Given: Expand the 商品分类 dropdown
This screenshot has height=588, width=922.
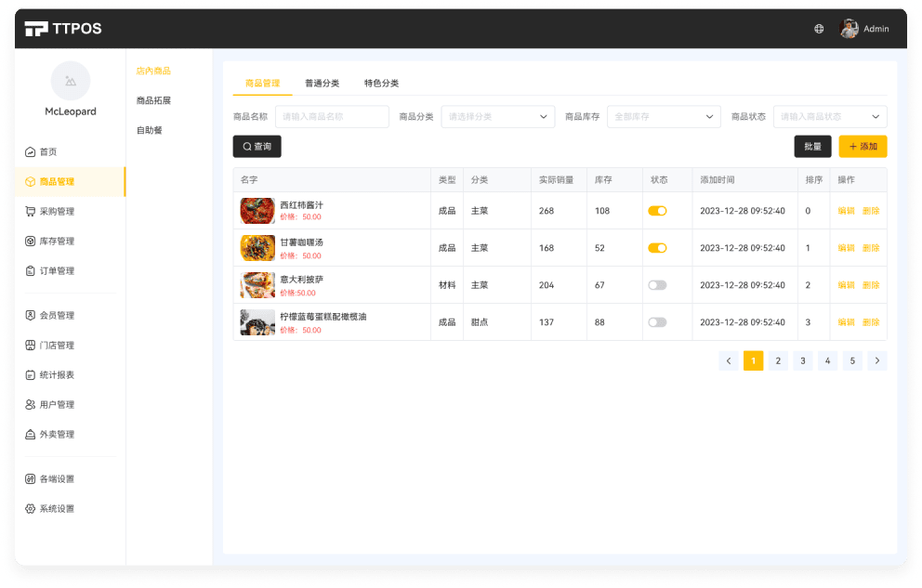Looking at the screenshot, I should (497, 117).
